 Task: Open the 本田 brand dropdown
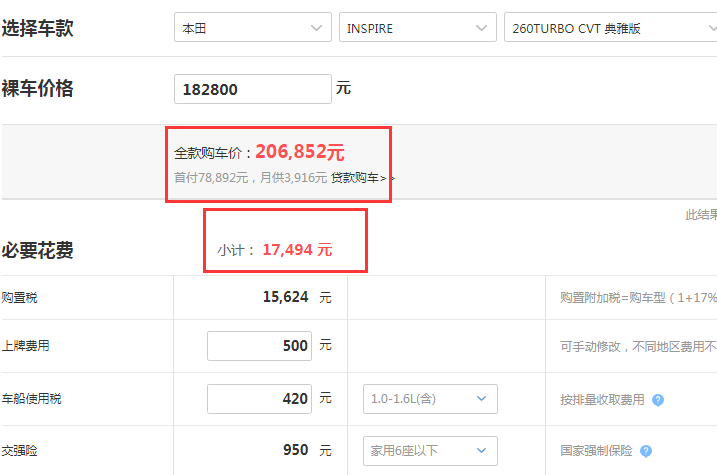252,27
